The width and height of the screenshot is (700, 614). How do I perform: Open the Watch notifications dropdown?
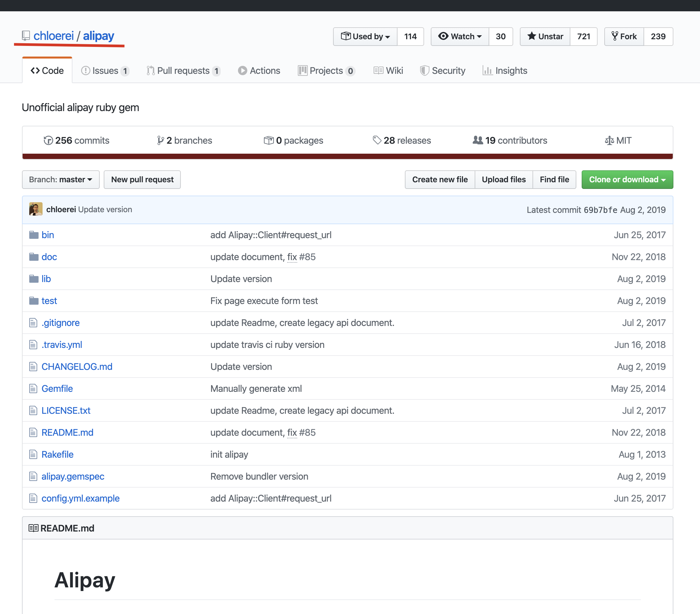point(460,36)
